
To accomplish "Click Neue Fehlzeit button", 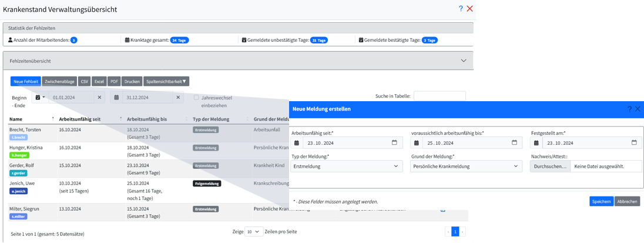I will (25, 81).
